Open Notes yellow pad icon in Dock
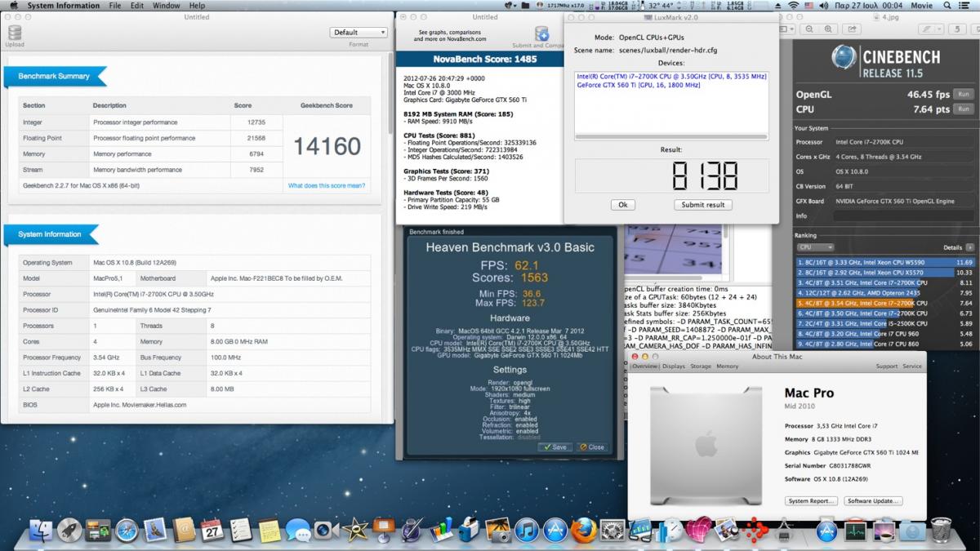The height and width of the screenshot is (551, 980). point(269,531)
